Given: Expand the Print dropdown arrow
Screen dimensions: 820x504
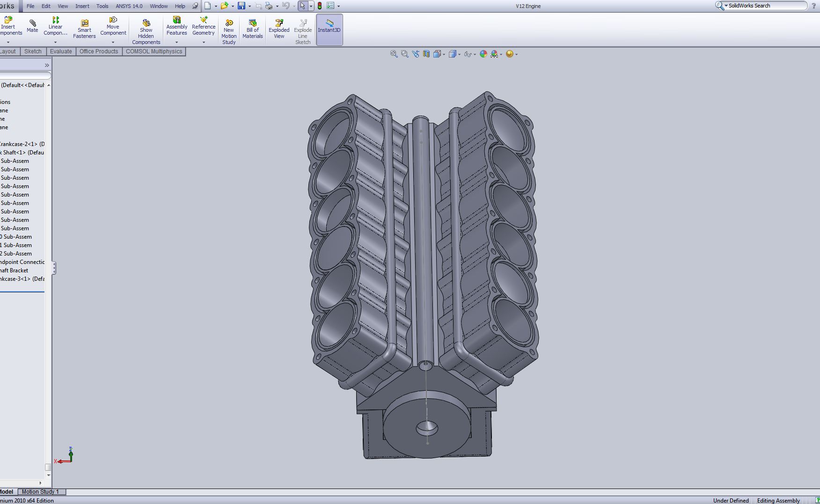Looking at the screenshot, I should (x=277, y=7).
